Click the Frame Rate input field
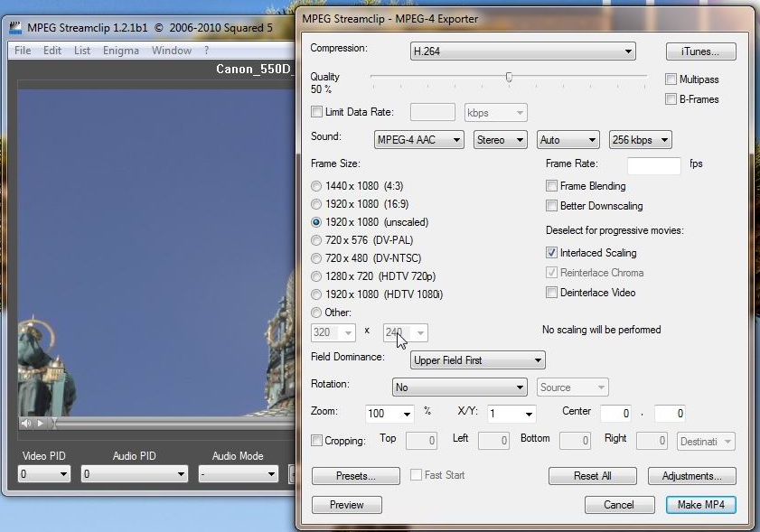 coord(654,165)
